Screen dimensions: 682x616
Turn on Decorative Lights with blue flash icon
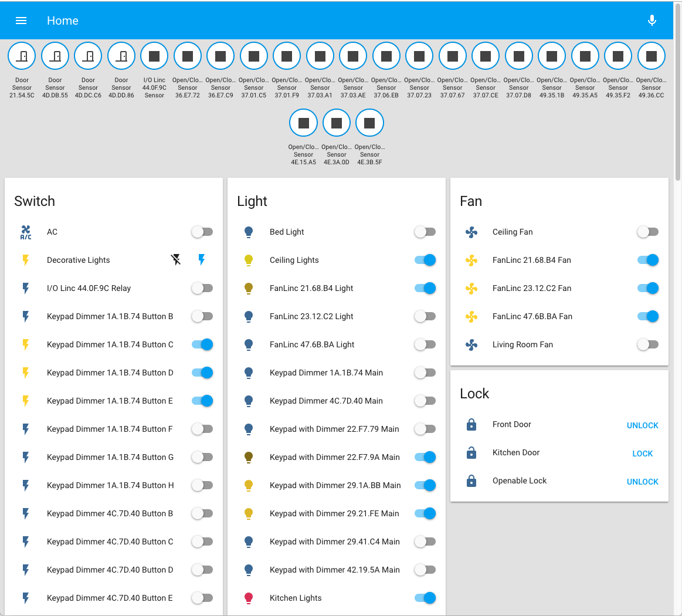coord(202,260)
